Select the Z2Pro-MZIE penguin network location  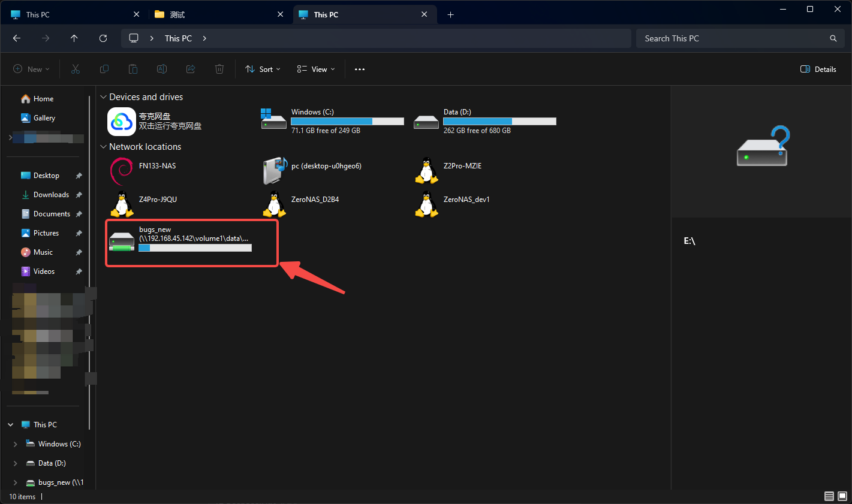(426, 171)
